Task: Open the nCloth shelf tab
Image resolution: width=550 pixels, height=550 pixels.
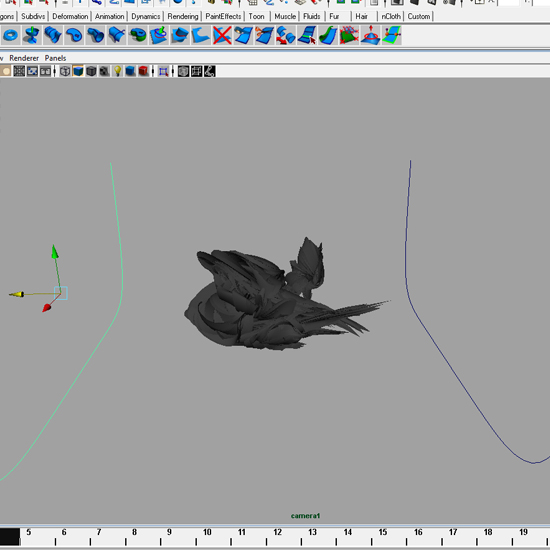Action: (x=391, y=16)
